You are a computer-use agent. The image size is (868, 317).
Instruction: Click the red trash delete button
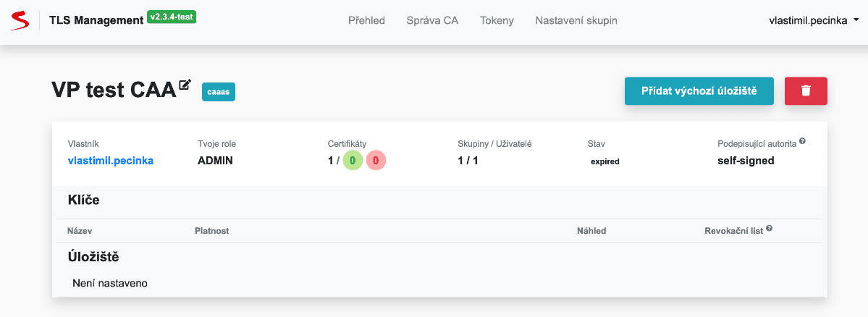(806, 91)
